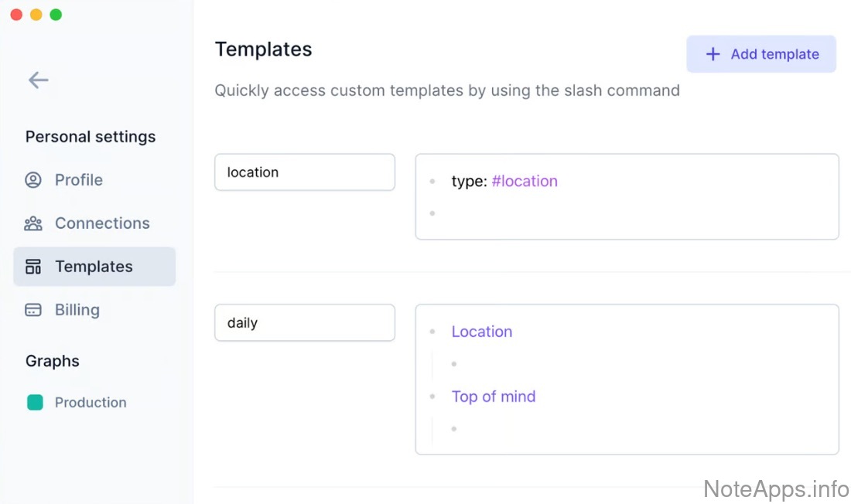Screen dimensions: 851x504
Task: Open the Billing settings label
Action: (x=77, y=310)
